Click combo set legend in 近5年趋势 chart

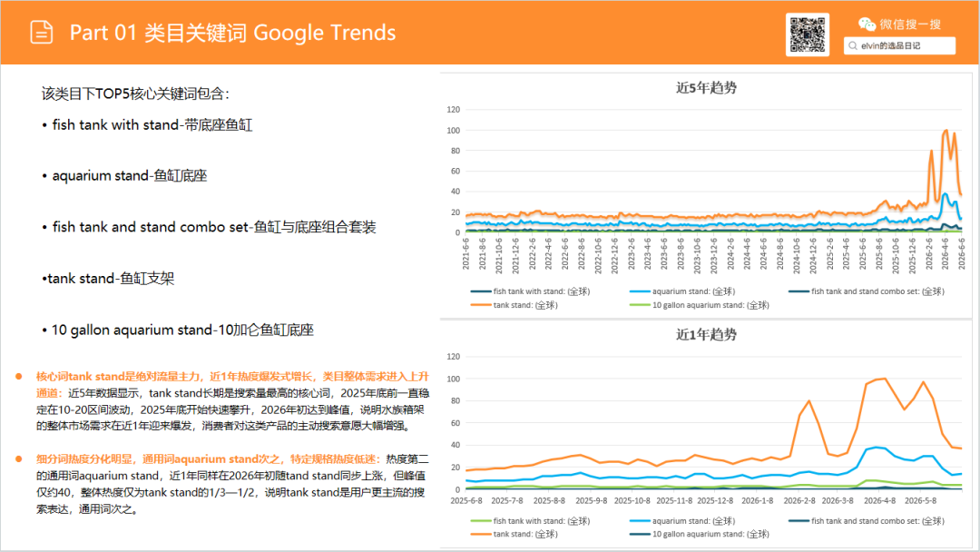[x=867, y=291]
